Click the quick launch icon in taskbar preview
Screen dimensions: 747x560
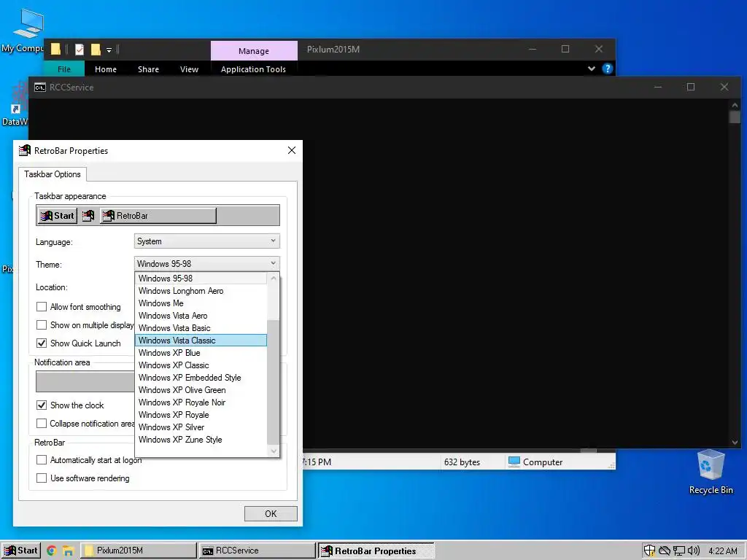tap(88, 216)
